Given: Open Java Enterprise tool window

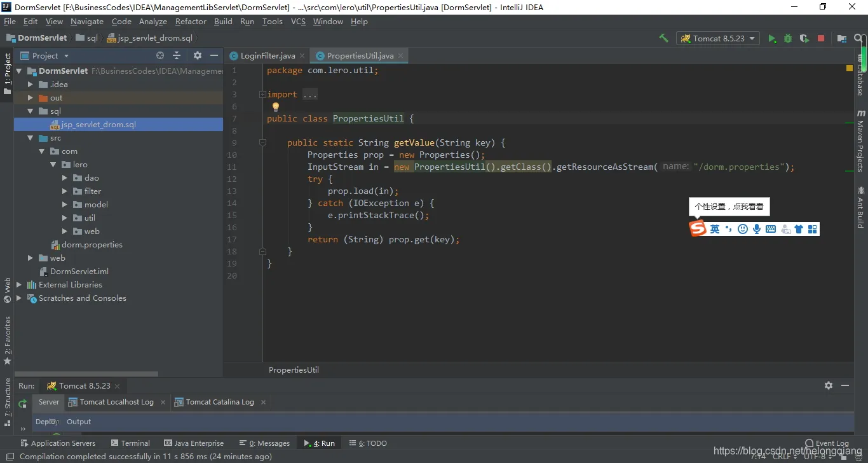Looking at the screenshot, I should coord(194,443).
